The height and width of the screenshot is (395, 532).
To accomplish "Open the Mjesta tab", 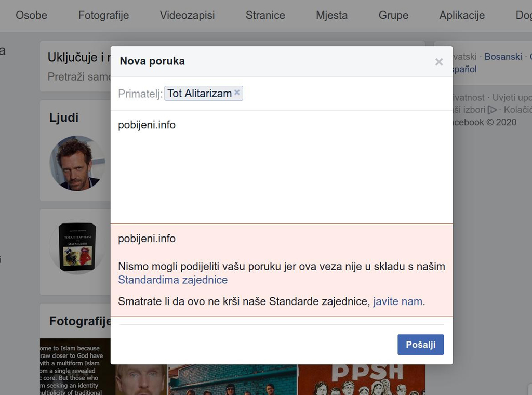I will [331, 15].
